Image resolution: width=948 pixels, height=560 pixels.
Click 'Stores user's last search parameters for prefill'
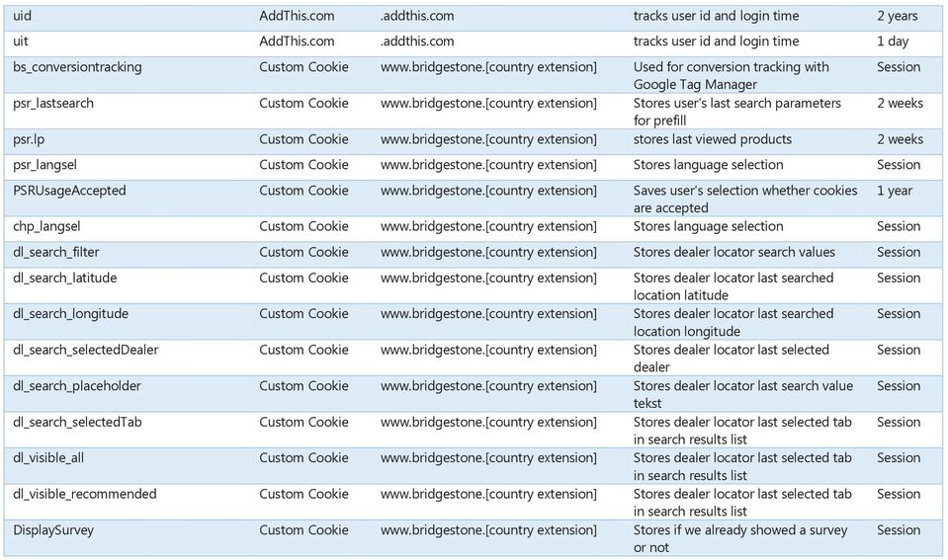(737, 113)
